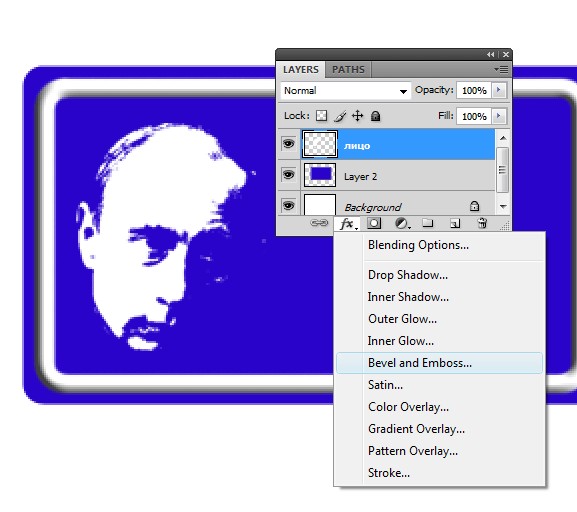Viewport: 577px width, 512px height.
Task: Lock position move icon
Action: click(357, 116)
